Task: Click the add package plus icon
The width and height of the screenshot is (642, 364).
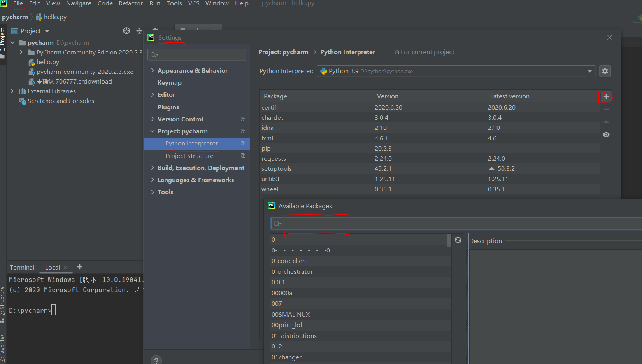Action: [606, 96]
